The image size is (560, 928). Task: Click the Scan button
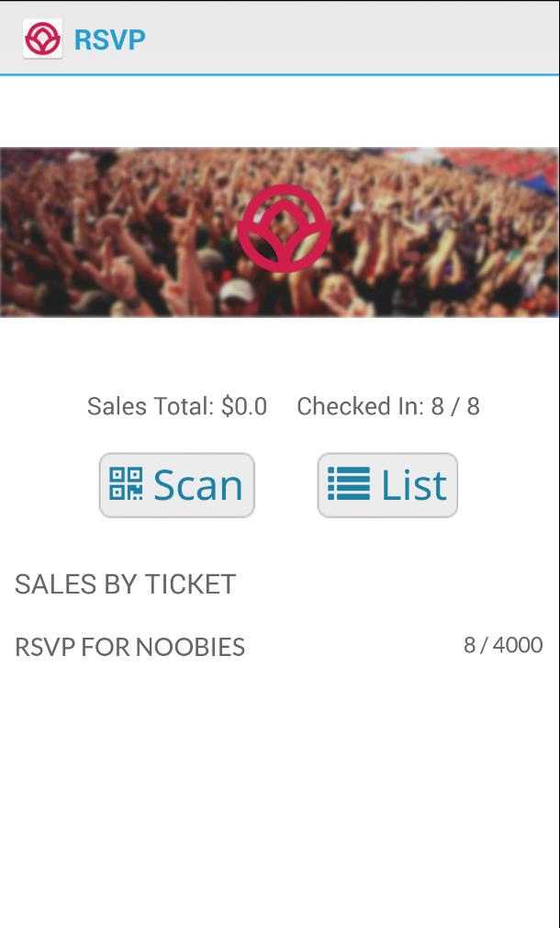pos(177,484)
